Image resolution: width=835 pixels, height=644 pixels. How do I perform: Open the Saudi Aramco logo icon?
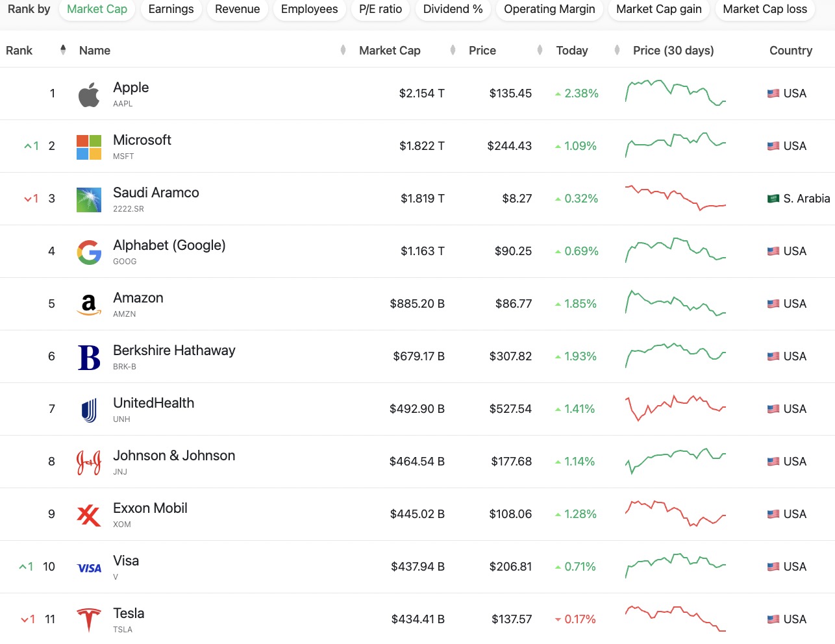[89, 199]
